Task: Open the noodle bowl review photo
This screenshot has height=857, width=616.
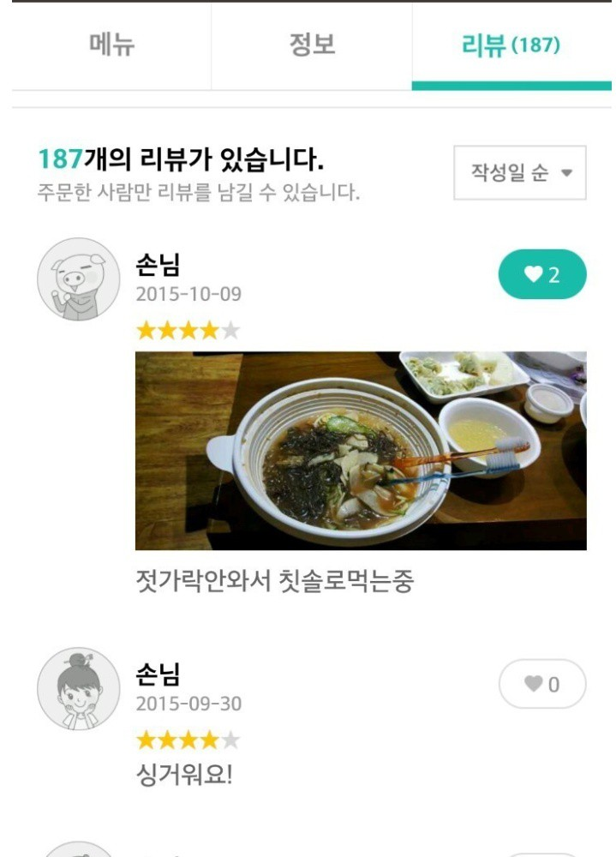Action: click(361, 451)
